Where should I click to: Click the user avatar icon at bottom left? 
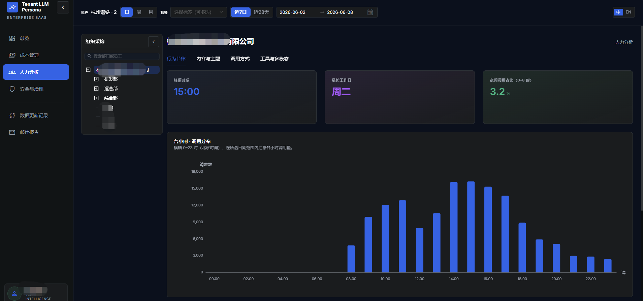14,293
